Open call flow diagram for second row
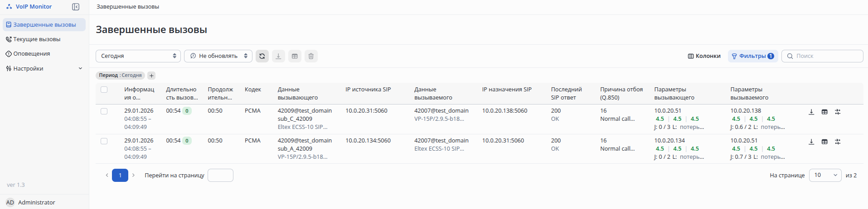Viewport: 868px width, 209px height. 838,142
